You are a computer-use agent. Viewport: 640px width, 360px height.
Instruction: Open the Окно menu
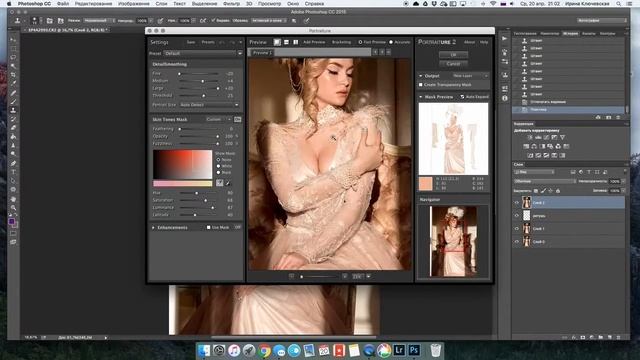click(293, 4)
